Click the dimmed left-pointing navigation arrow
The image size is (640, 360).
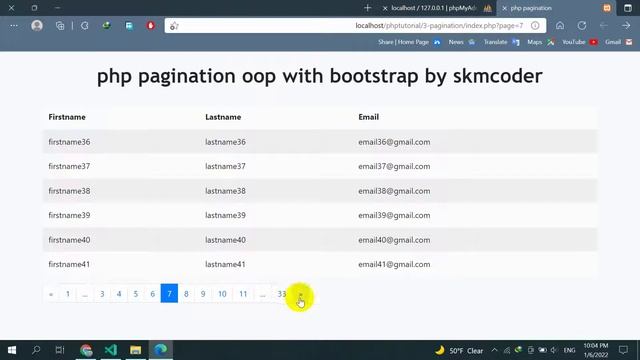point(604,26)
